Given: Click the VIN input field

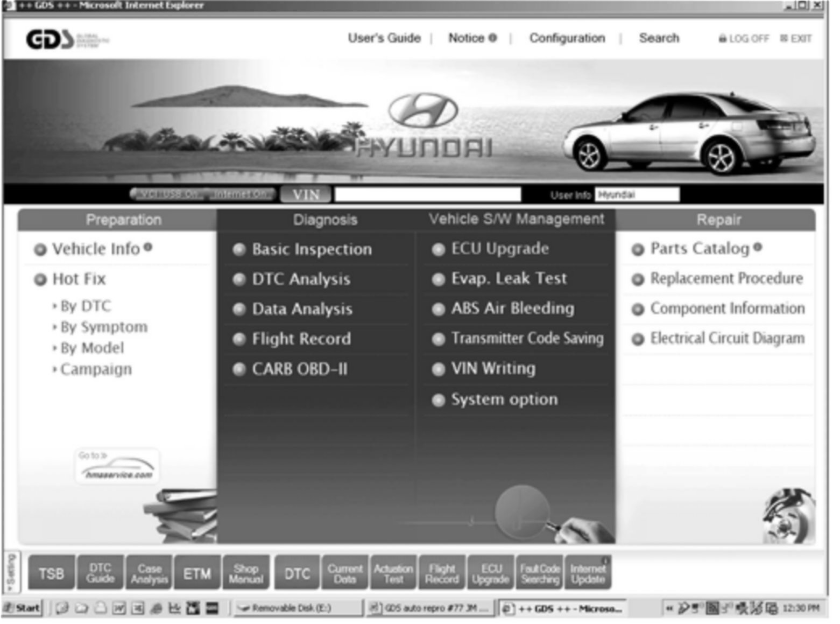Looking at the screenshot, I should [x=427, y=194].
